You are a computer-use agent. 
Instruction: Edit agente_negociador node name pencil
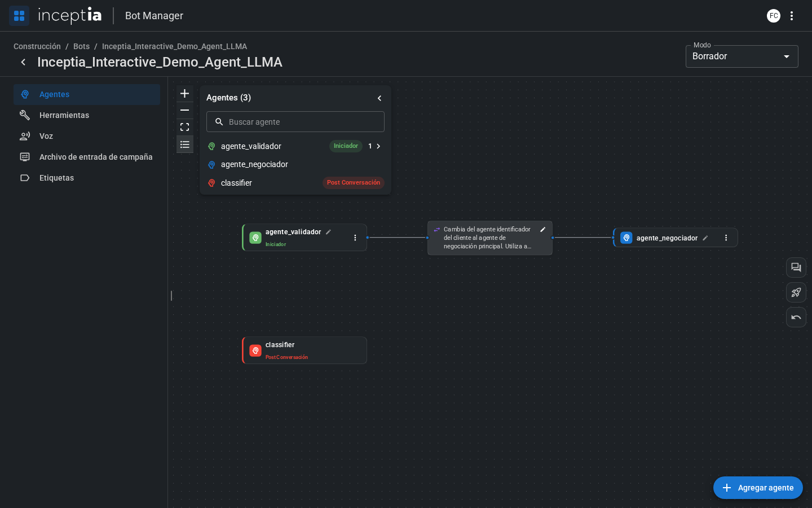(705, 238)
